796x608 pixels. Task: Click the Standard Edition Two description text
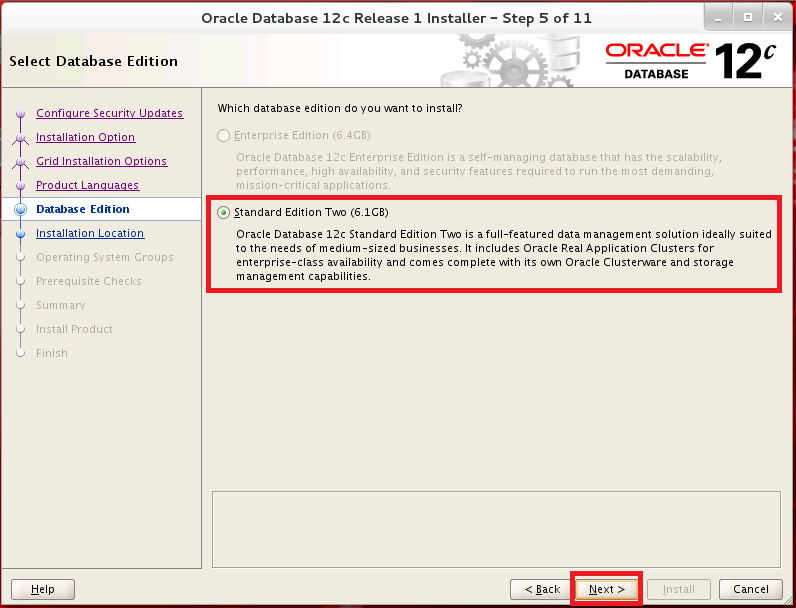(x=504, y=255)
